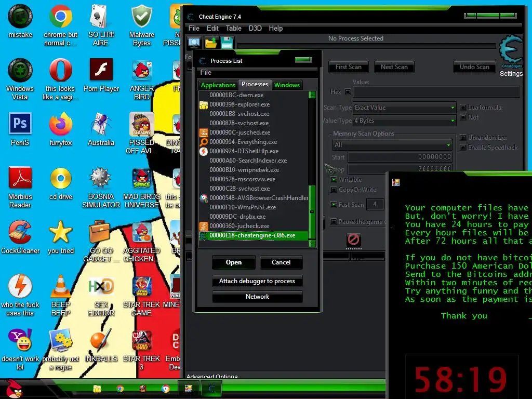
Task: Select 00000398-explorer.exe in process list
Action: (x=254, y=104)
